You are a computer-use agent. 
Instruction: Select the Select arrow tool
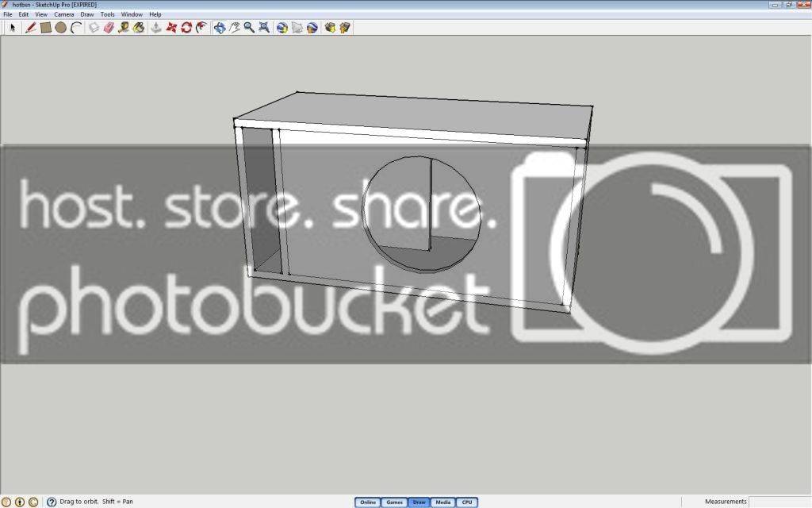click(13, 28)
